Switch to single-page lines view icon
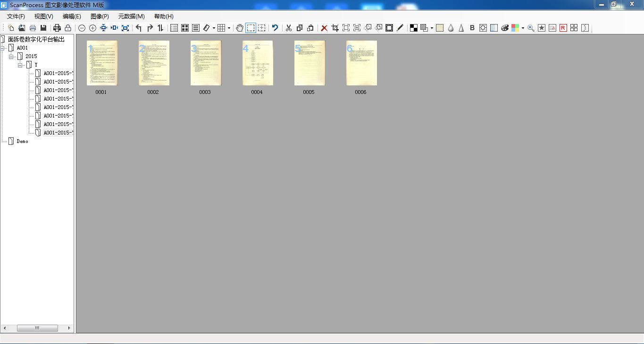Screen dimensions: 644x344 (x=196, y=28)
